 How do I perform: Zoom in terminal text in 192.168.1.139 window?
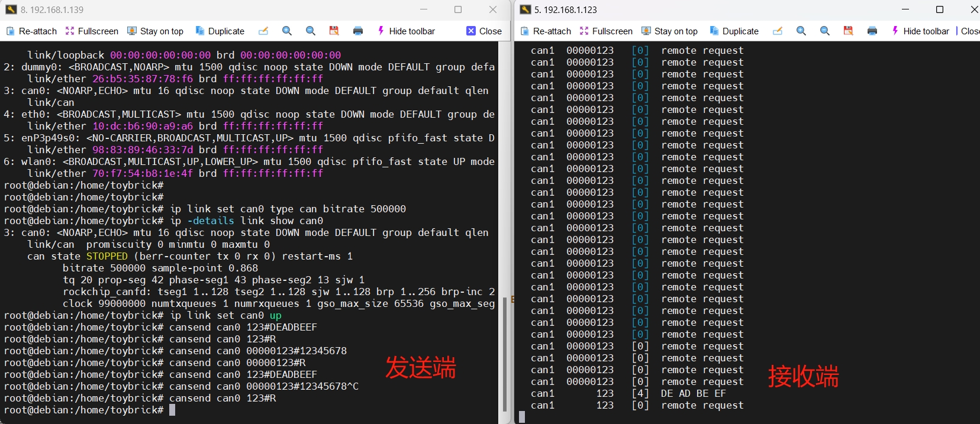click(x=287, y=31)
